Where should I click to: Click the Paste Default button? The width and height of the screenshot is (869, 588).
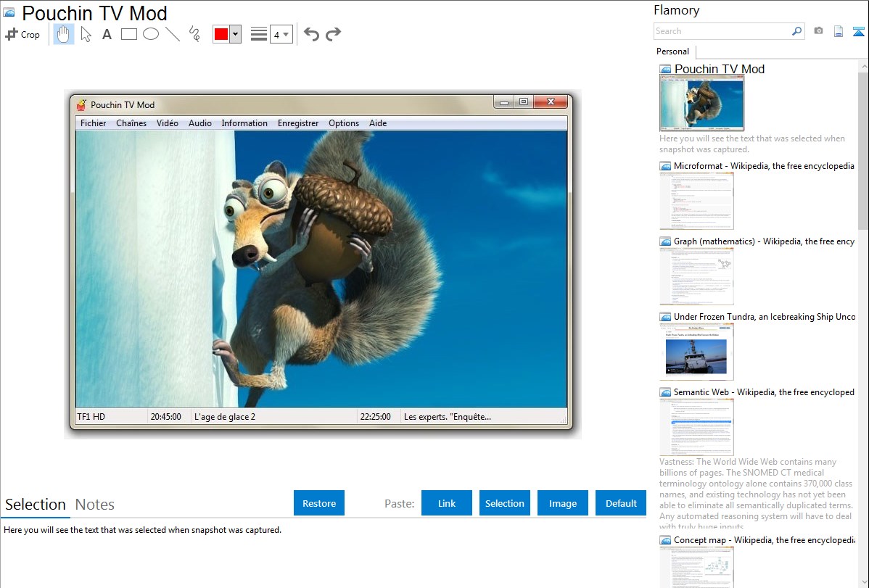pos(621,502)
